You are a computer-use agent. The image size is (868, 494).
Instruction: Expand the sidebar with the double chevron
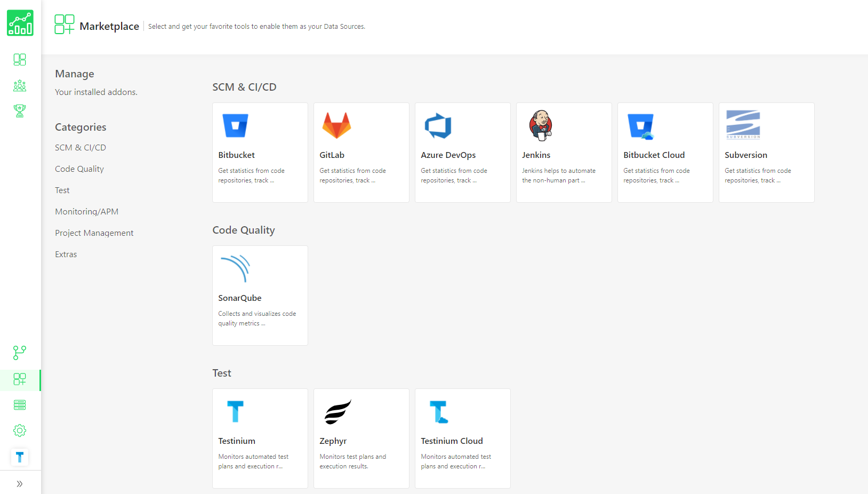point(20,484)
